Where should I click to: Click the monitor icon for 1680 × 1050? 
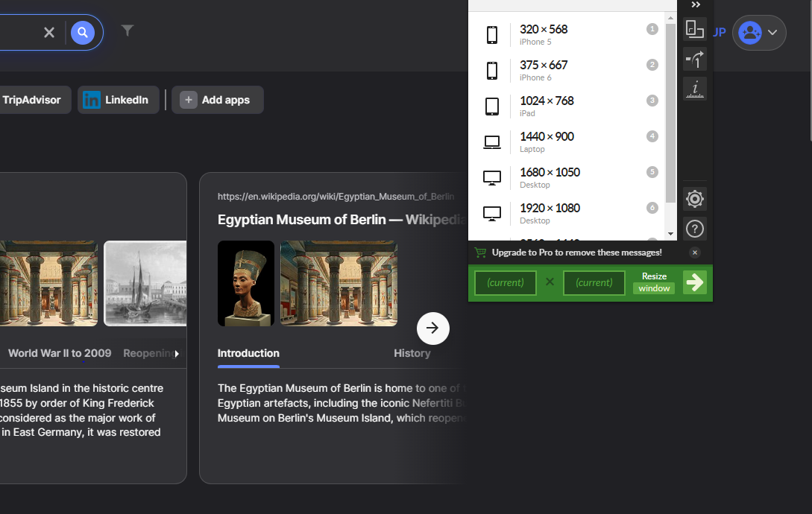(x=492, y=178)
